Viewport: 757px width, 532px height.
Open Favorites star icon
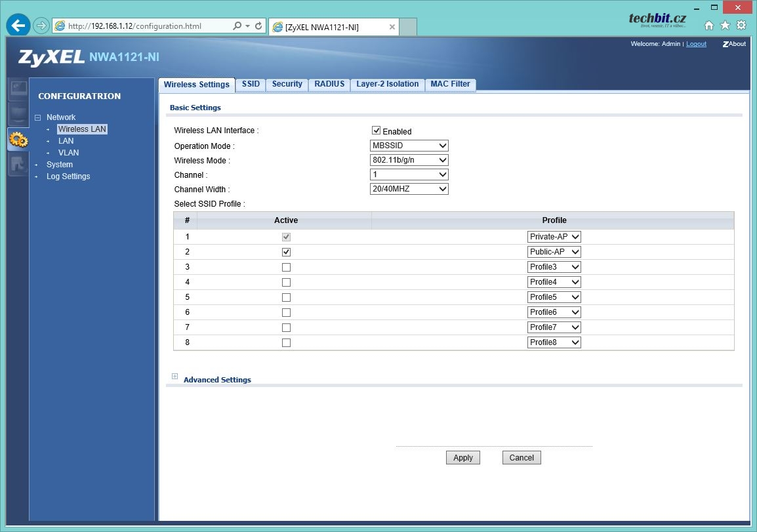(725, 26)
